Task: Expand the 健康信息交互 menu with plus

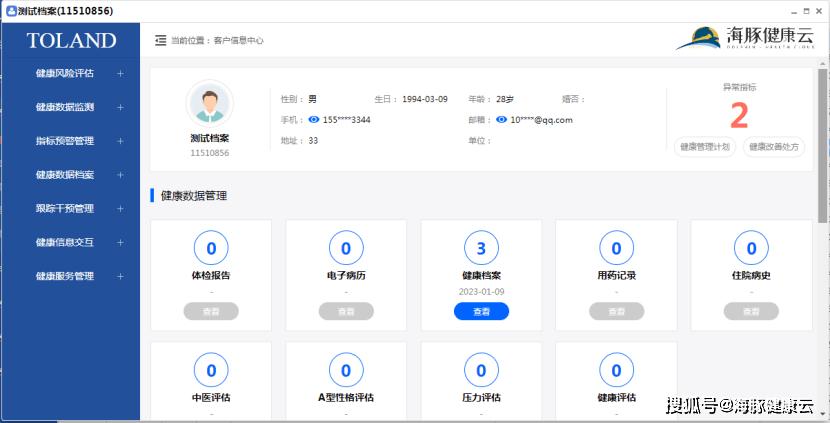Action: [120, 242]
